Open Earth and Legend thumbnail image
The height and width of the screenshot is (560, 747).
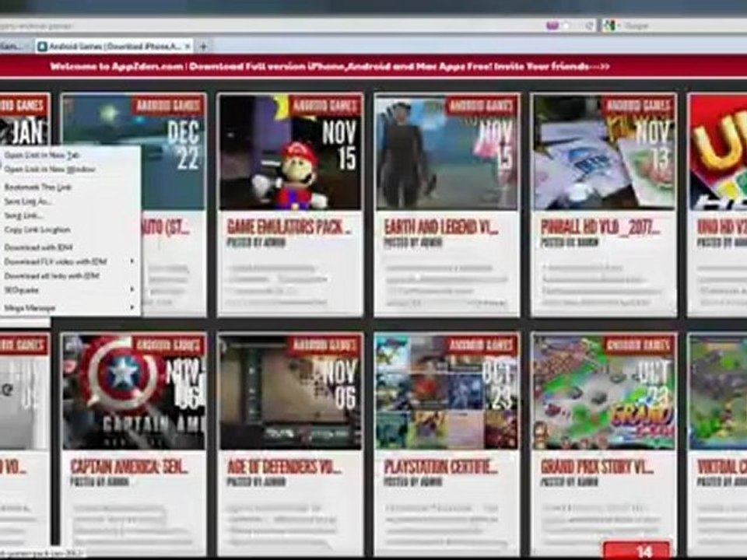(x=447, y=152)
